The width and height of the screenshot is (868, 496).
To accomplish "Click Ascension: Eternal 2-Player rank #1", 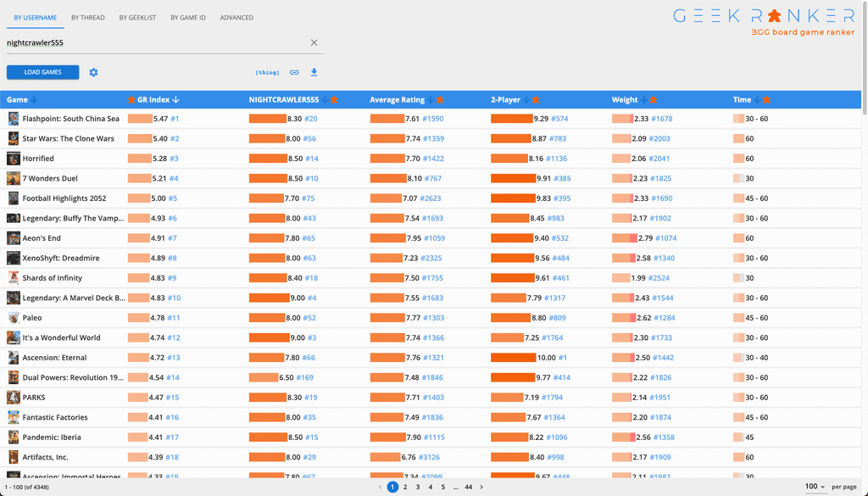I will [x=563, y=358].
